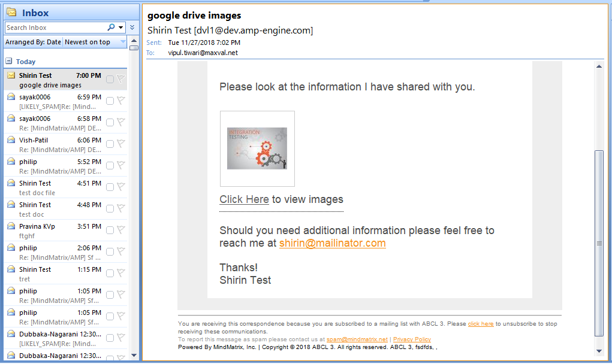Toggle category box for sayak0006 6:58 PM email
The image size is (612, 364).
(x=110, y=122)
